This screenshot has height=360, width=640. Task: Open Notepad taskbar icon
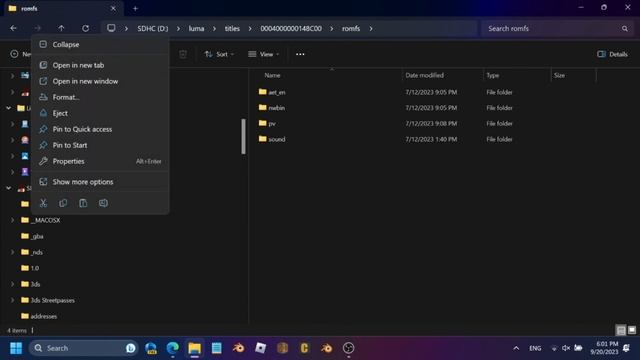pyautogui.click(x=217, y=348)
